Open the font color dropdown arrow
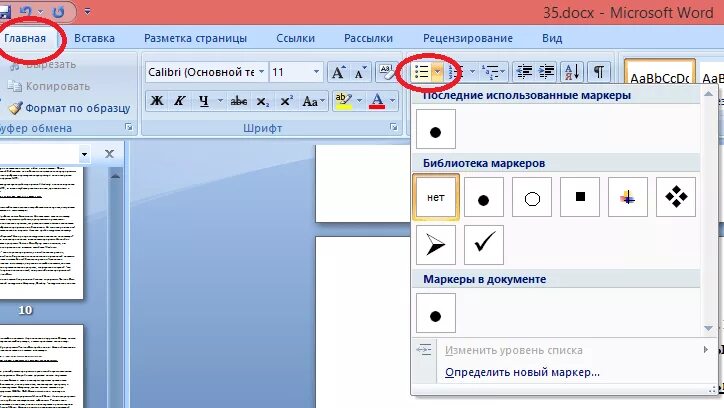 392,101
